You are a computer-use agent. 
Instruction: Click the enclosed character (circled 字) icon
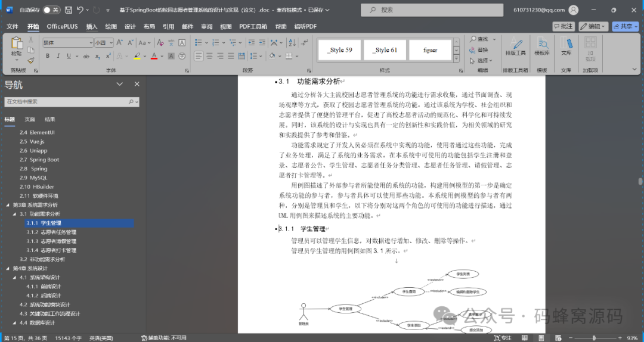click(182, 56)
